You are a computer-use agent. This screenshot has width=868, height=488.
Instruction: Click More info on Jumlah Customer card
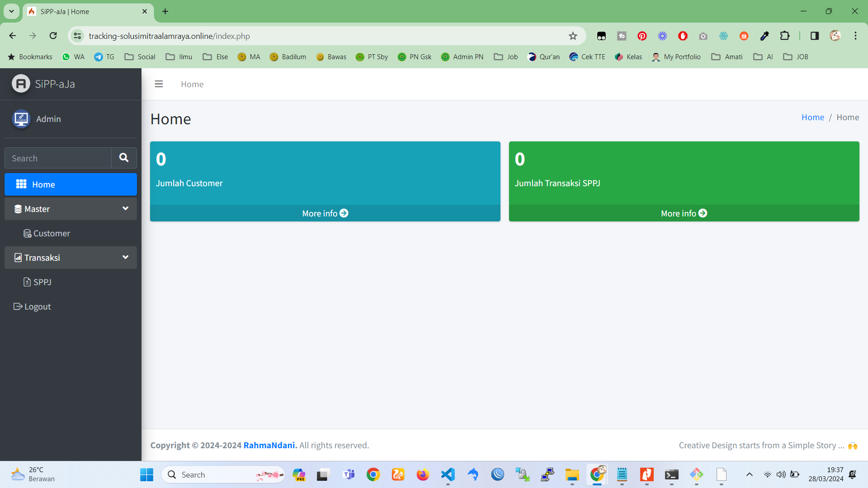point(325,213)
